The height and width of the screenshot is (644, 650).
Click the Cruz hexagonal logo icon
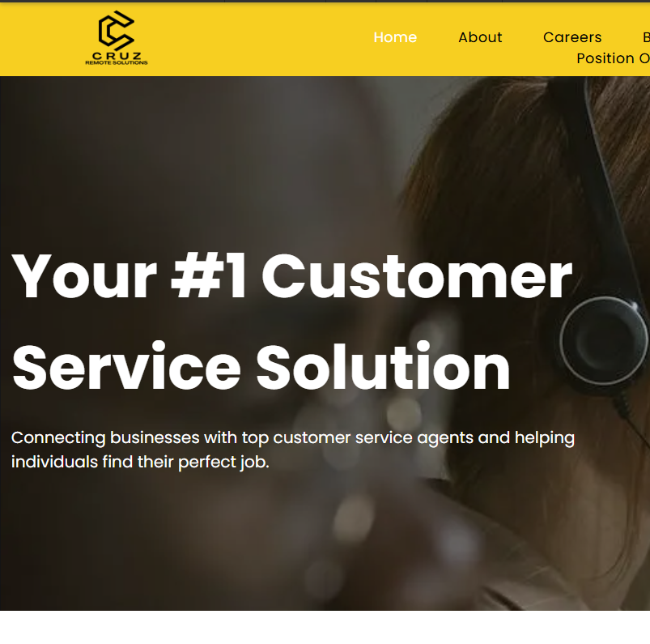pyautogui.click(x=116, y=31)
